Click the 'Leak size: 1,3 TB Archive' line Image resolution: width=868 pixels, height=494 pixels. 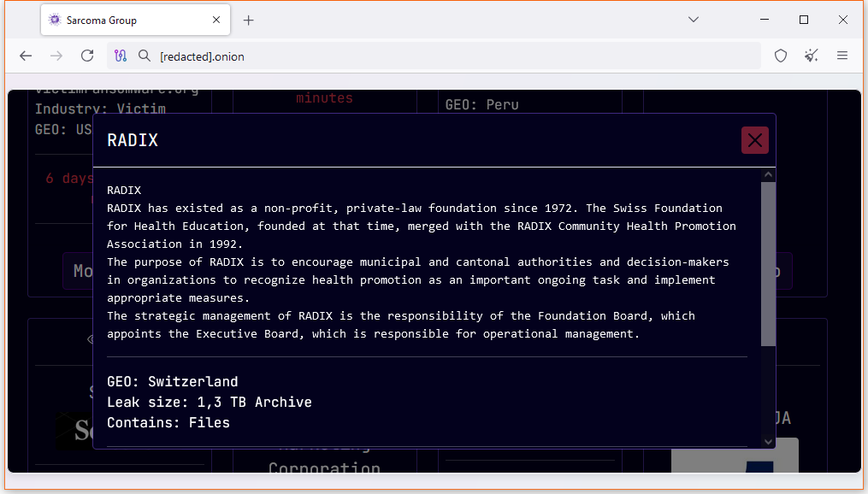click(x=210, y=403)
